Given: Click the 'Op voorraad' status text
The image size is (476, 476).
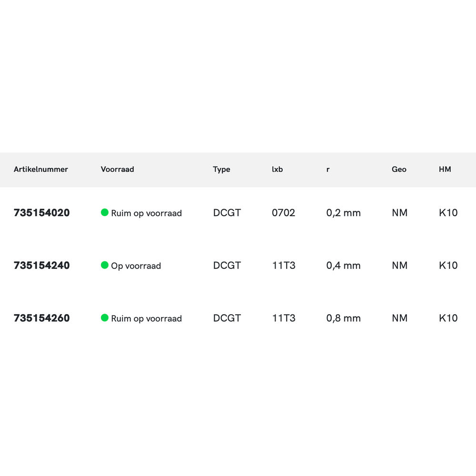Looking at the screenshot, I should pos(136,266).
